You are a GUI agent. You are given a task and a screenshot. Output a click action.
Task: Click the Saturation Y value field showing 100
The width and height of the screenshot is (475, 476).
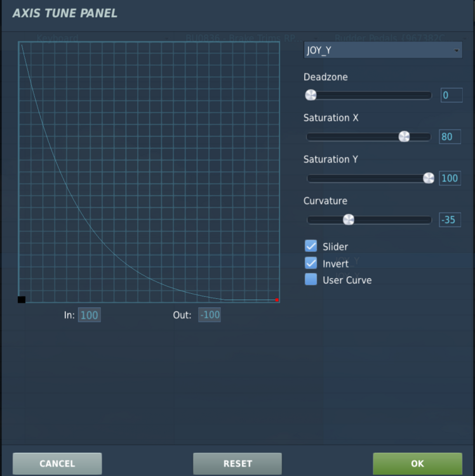pyautogui.click(x=450, y=178)
